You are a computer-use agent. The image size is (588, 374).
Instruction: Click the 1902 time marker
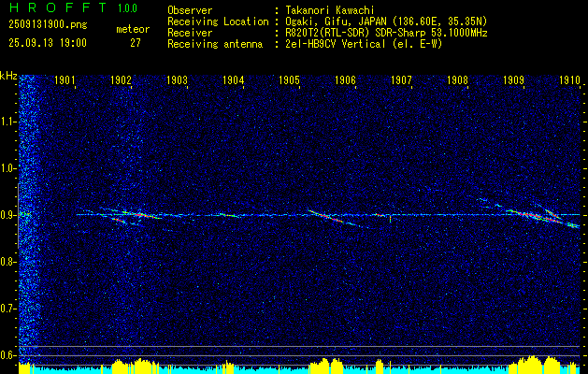pyautogui.click(x=122, y=79)
